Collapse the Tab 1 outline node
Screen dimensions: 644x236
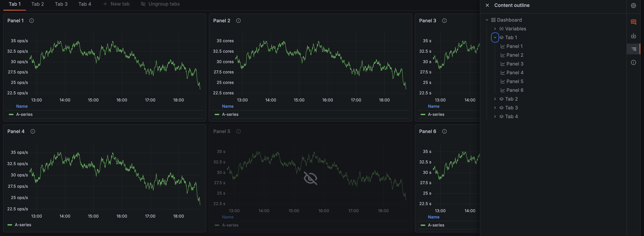tap(495, 37)
